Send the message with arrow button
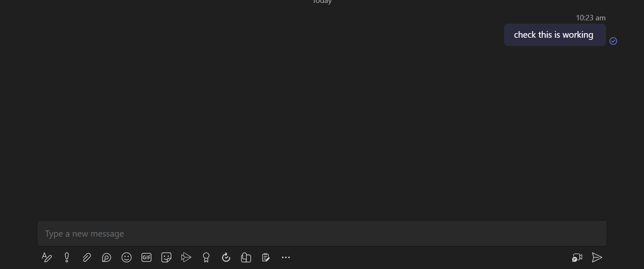 tap(597, 257)
